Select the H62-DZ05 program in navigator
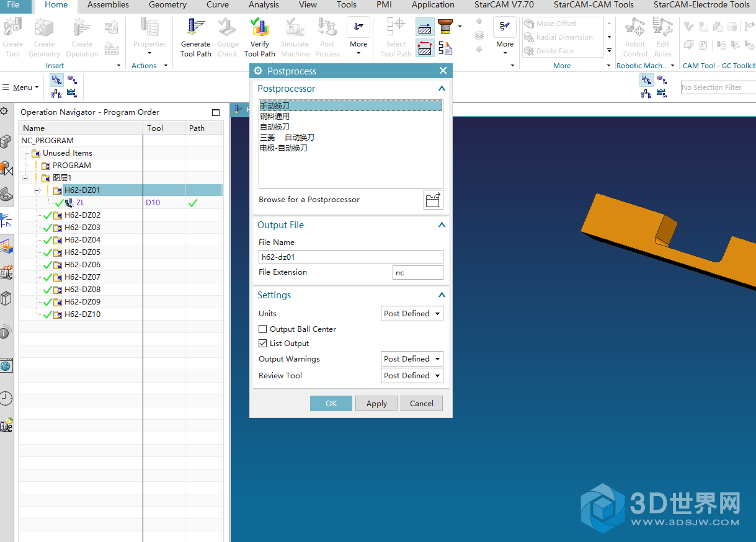The width and height of the screenshot is (756, 542). coord(82,252)
